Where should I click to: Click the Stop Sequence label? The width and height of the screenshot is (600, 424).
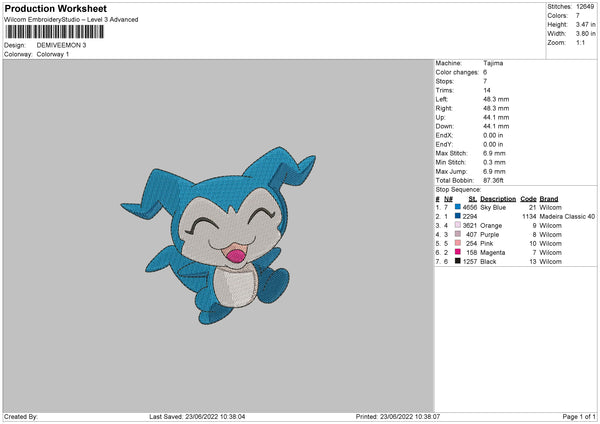458,190
